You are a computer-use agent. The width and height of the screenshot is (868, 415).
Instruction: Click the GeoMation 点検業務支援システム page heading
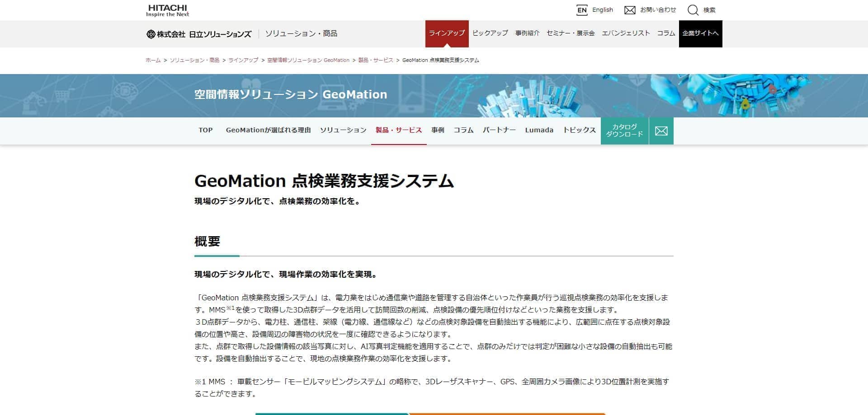point(324,181)
